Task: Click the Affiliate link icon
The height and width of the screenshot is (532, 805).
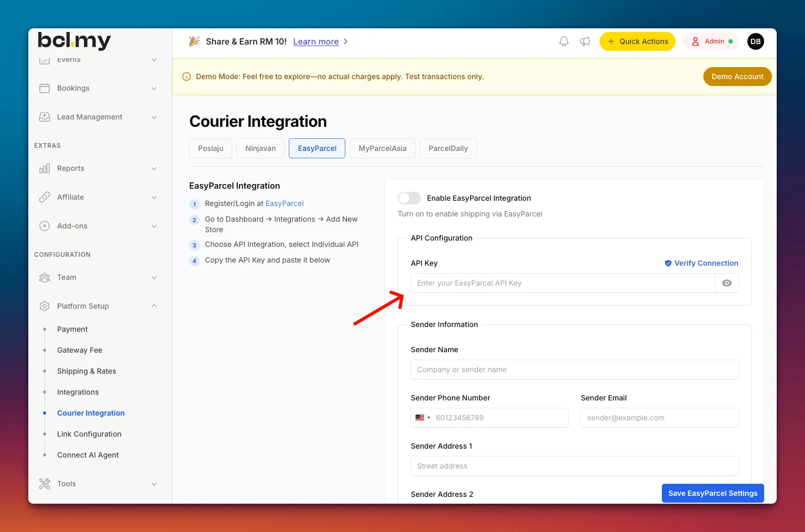Action: 45,197
